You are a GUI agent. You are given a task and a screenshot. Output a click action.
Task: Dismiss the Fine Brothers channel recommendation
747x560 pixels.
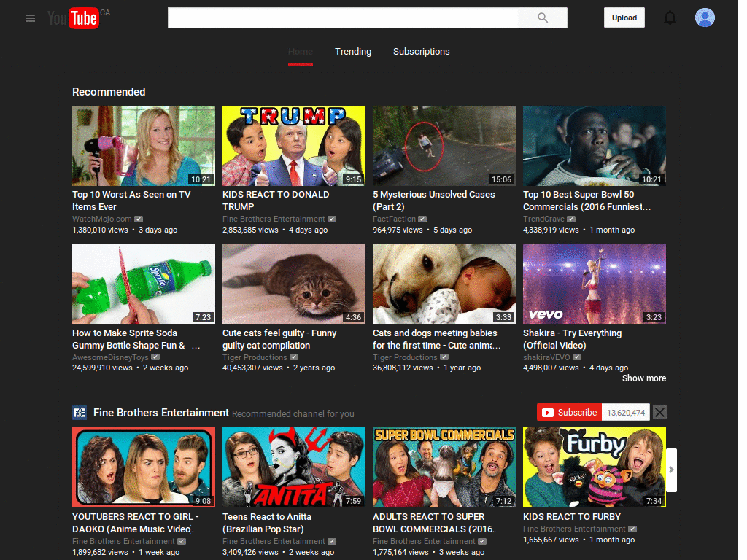tap(659, 412)
